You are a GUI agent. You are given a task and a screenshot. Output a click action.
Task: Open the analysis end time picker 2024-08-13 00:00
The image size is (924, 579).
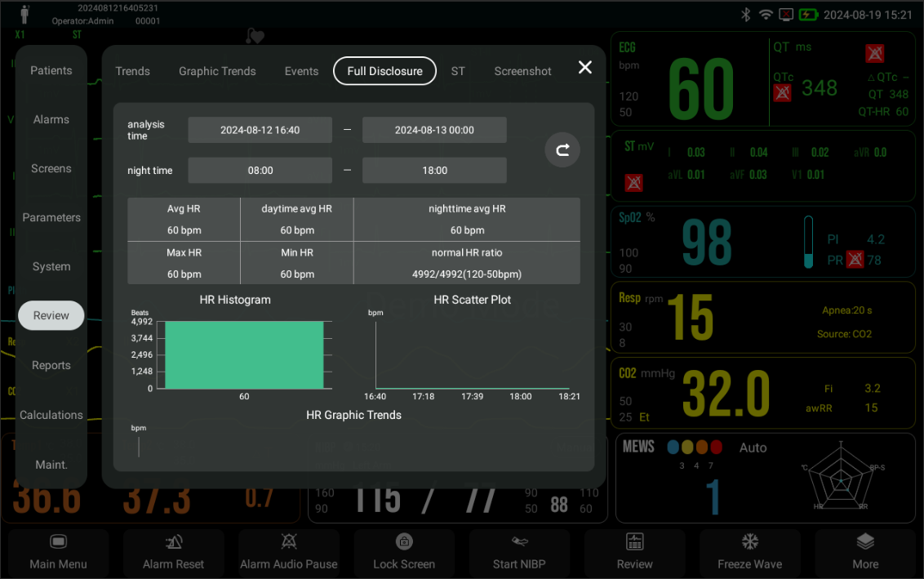pos(433,129)
